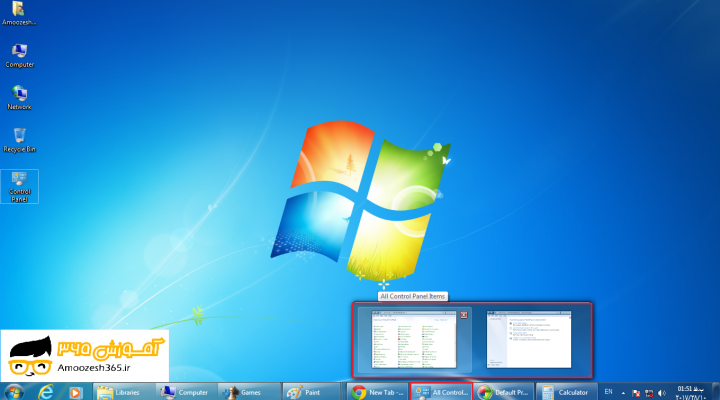Close the All Control Panel Items preview
The width and height of the screenshot is (720, 400).
(x=464, y=315)
